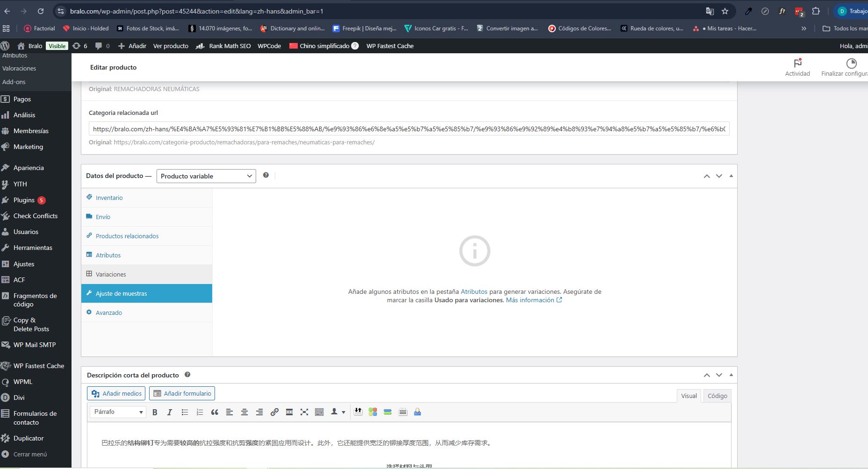Follow the Más información link
Screen dimensions: 868x469
click(x=534, y=300)
